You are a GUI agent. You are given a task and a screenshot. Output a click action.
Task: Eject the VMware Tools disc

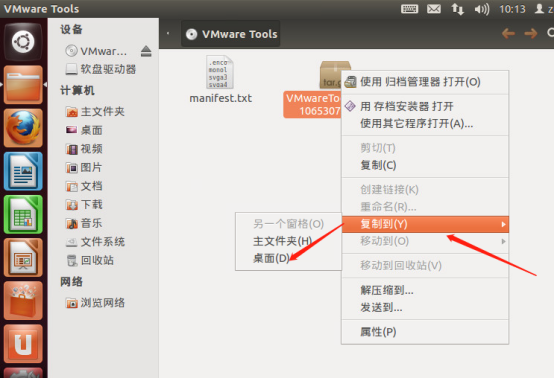pos(146,52)
